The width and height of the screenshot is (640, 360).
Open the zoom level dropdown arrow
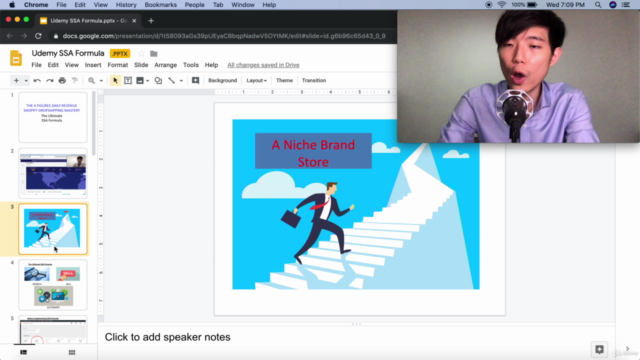(101, 81)
